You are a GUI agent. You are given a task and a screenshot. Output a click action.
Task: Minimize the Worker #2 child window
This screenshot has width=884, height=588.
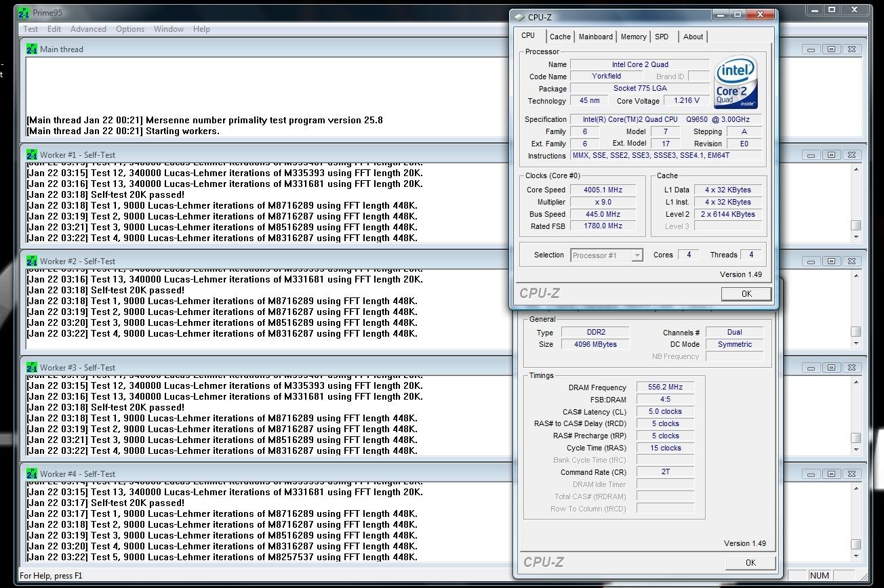(812, 261)
